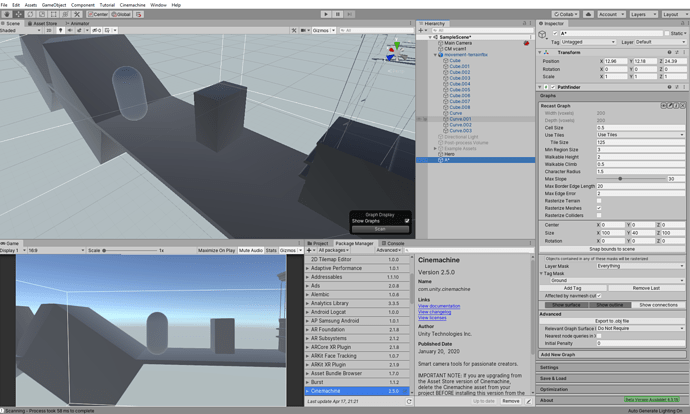Click Hierarchy create plus icon
690x414 pixels.
pos(421,30)
